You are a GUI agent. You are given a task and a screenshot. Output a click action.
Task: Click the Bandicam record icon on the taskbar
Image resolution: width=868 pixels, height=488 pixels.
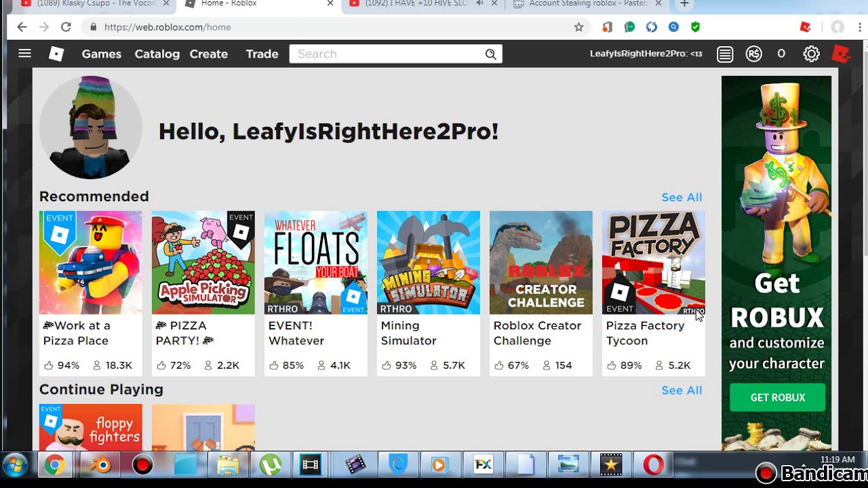142,465
